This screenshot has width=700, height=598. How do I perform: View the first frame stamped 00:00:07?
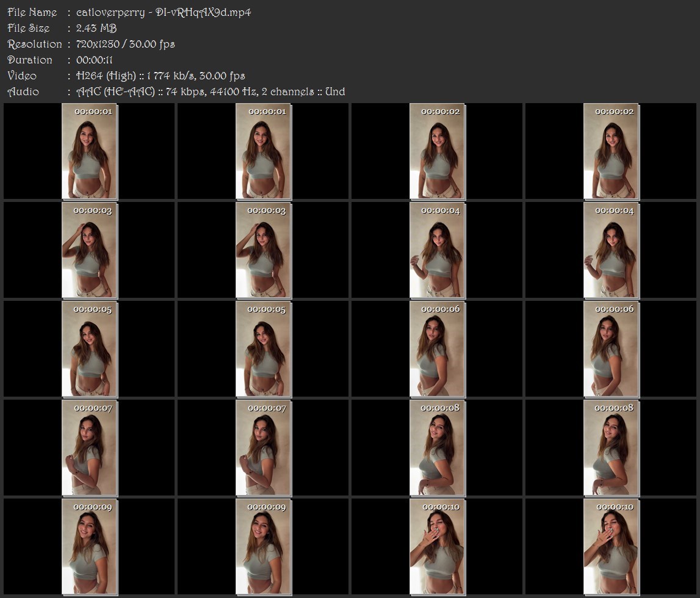point(89,448)
